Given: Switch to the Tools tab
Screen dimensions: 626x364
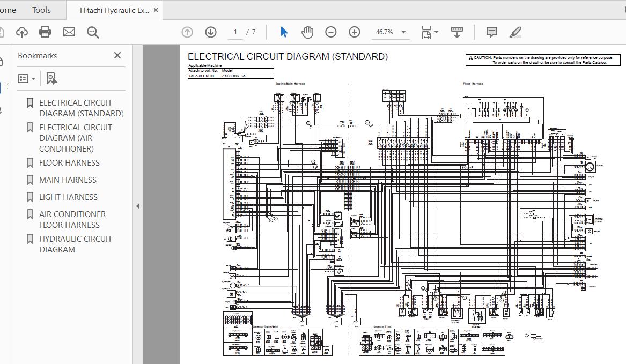Looking at the screenshot, I should coord(41,10).
